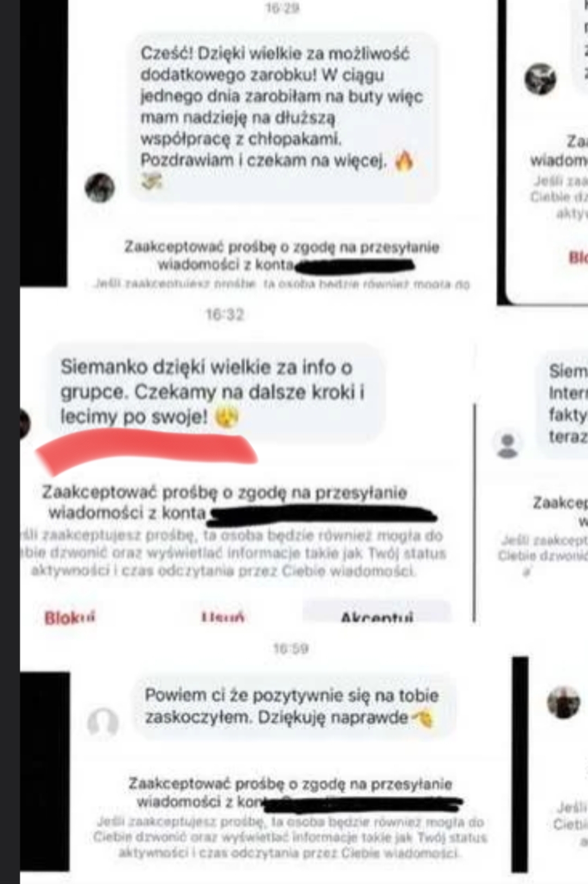The height and width of the screenshot is (884, 588).
Task: Click the 16:59 timestamp
Action: coord(291,648)
